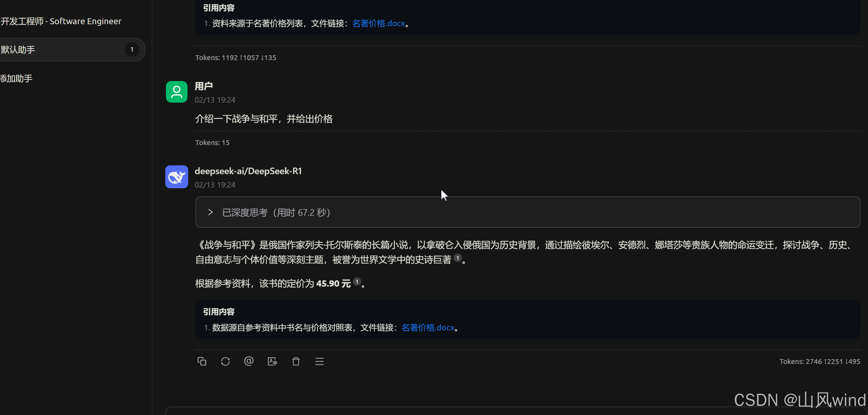Viewport: 868px width, 415px height.
Task: Open the bottom 名著价格.docx citation link
Action: (x=428, y=328)
